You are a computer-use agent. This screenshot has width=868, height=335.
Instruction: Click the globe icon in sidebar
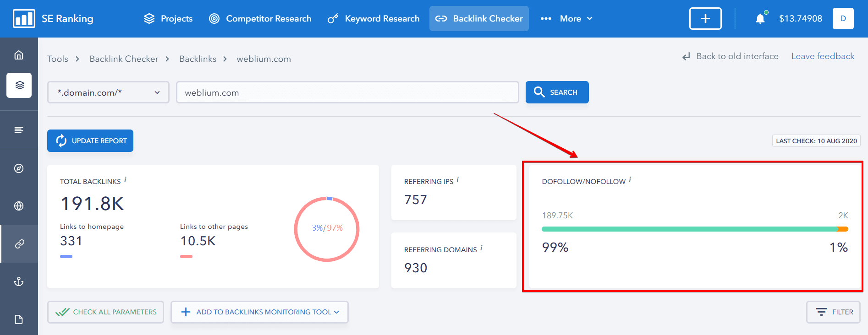19,206
